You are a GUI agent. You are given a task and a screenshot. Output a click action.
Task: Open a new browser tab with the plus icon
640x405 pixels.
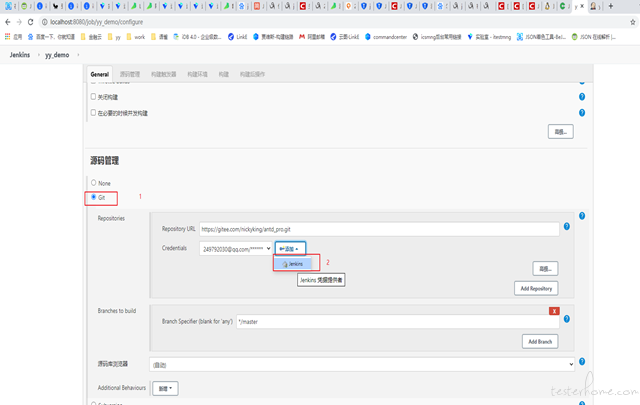(x=611, y=6)
